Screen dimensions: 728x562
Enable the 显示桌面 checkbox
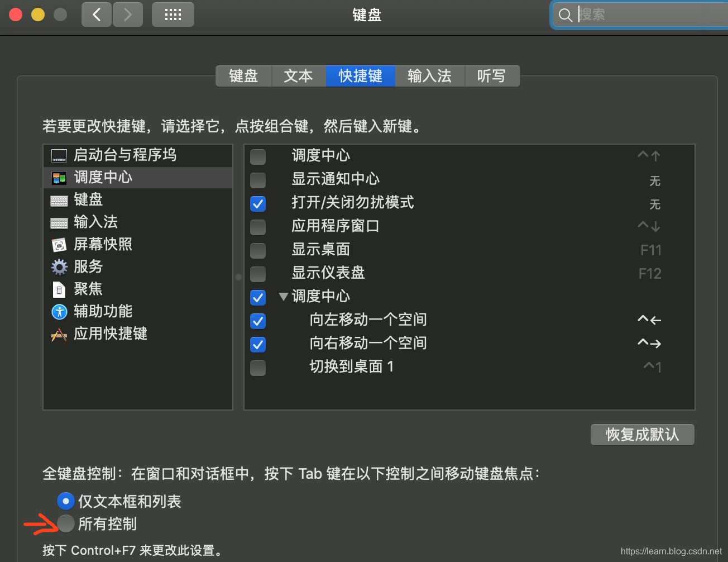(x=258, y=251)
